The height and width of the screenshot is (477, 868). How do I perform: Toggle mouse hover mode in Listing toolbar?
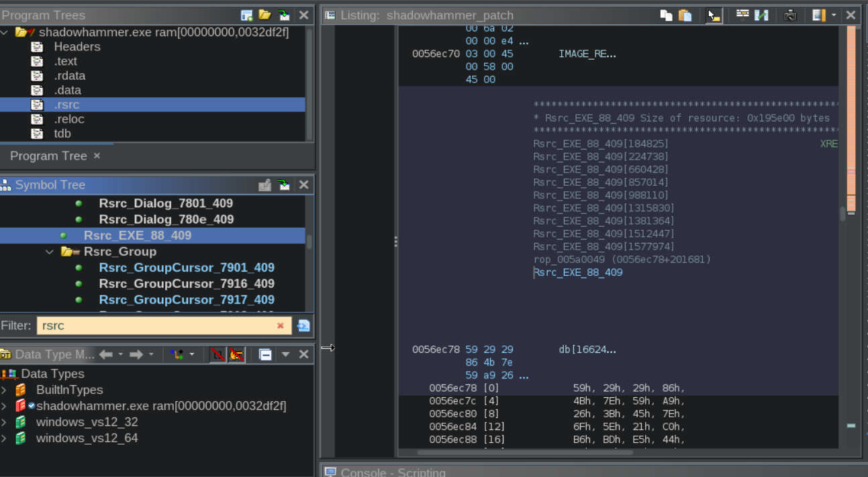714,15
